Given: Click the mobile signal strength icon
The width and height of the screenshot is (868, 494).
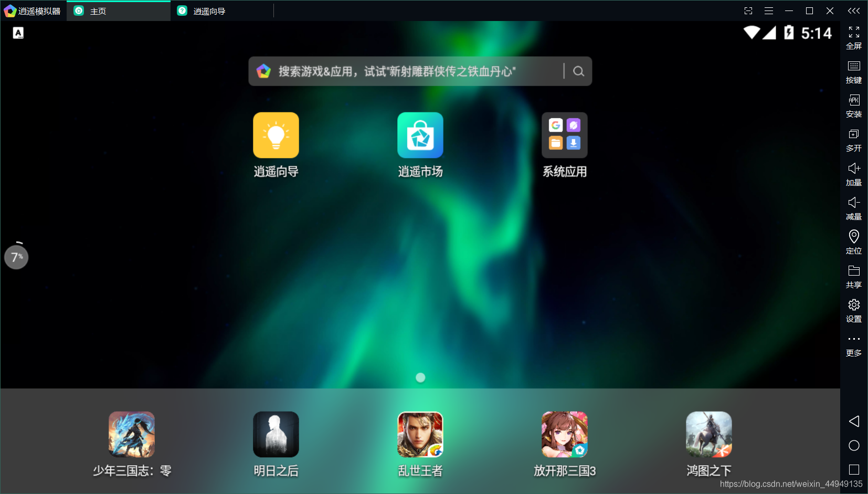Looking at the screenshot, I should click(769, 33).
